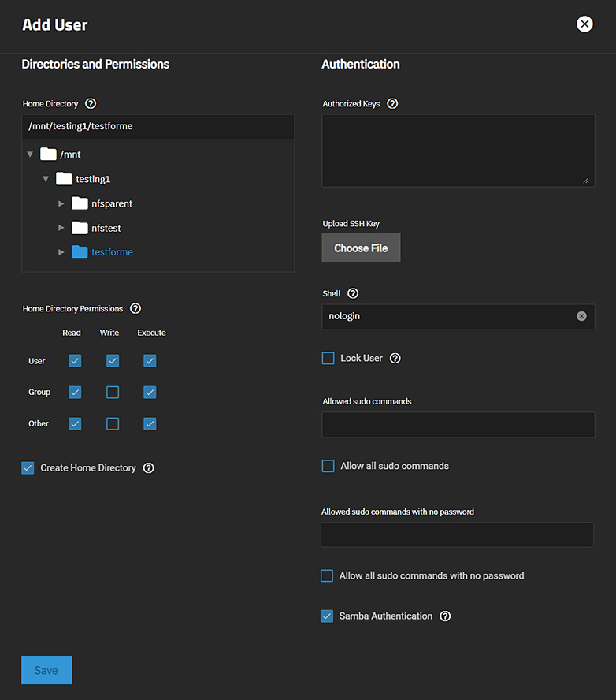
Task: Click help icon beside Create Home Directory
Action: point(149,467)
